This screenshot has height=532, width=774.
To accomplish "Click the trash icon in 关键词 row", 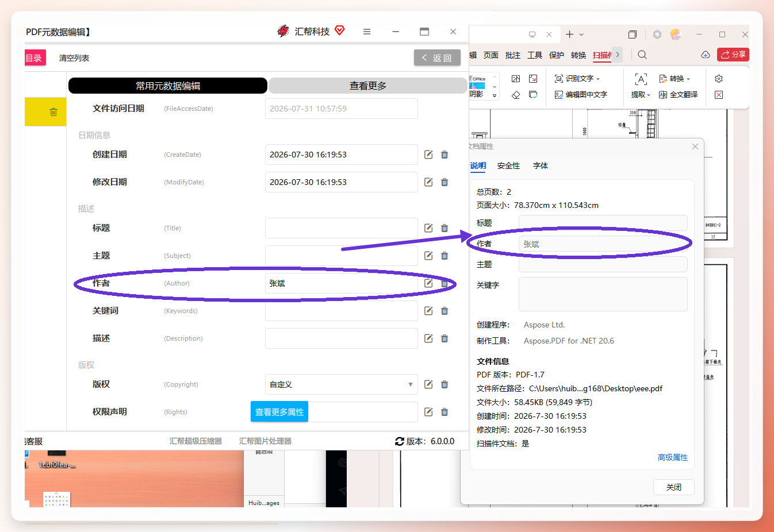I will click(x=445, y=311).
